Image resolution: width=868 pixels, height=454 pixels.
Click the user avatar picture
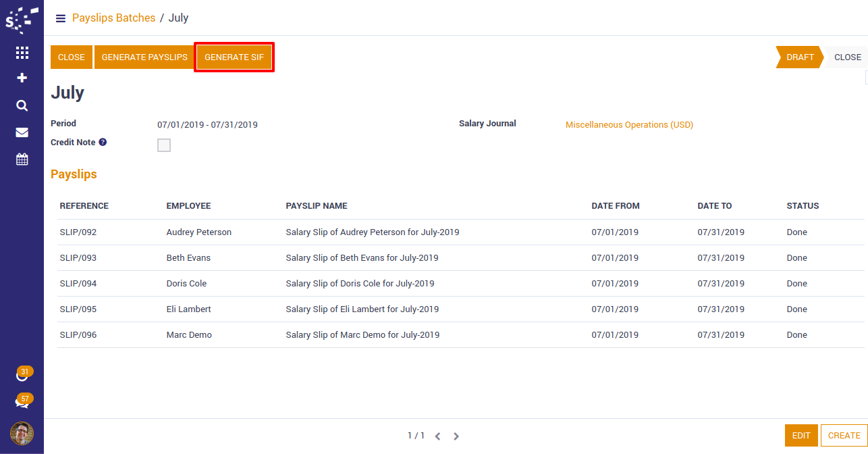click(x=22, y=433)
